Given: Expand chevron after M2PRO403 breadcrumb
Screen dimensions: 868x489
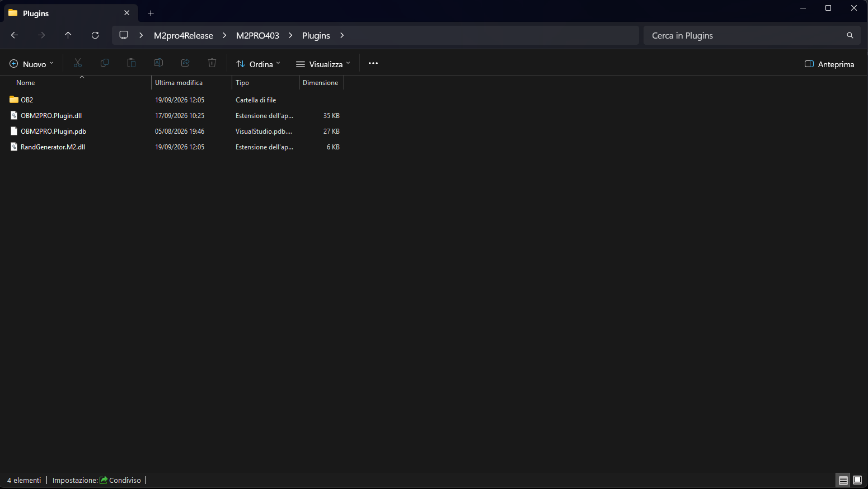Looking at the screenshot, I should coord(290,35).
